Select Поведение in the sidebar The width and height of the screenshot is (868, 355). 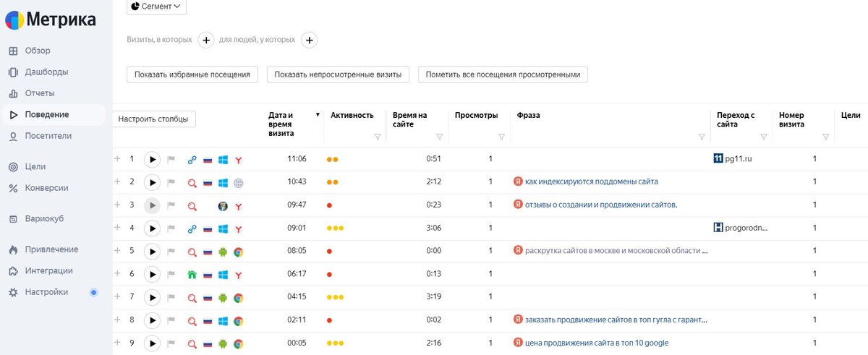47,114
